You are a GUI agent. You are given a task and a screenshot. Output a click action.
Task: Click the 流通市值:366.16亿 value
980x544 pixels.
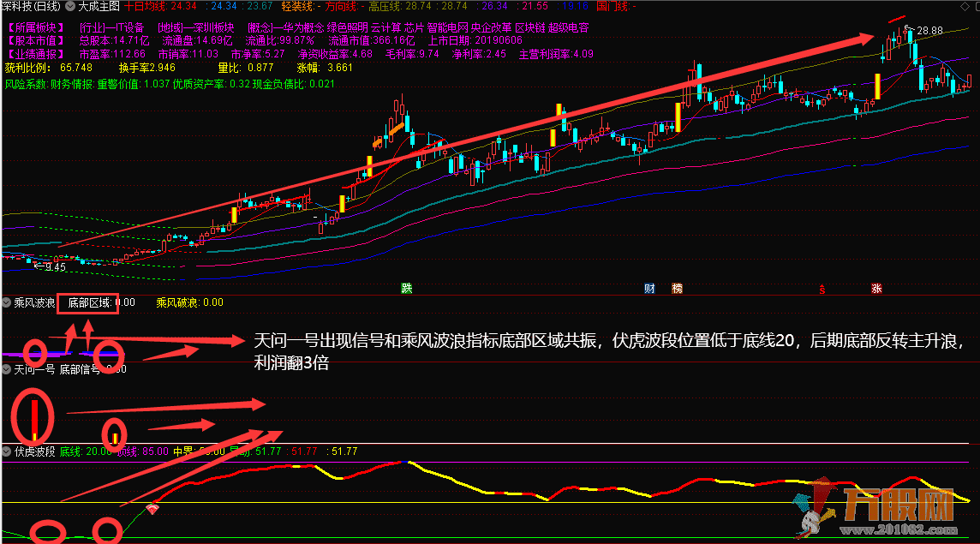pyautogui.click(x=372, y=40)
